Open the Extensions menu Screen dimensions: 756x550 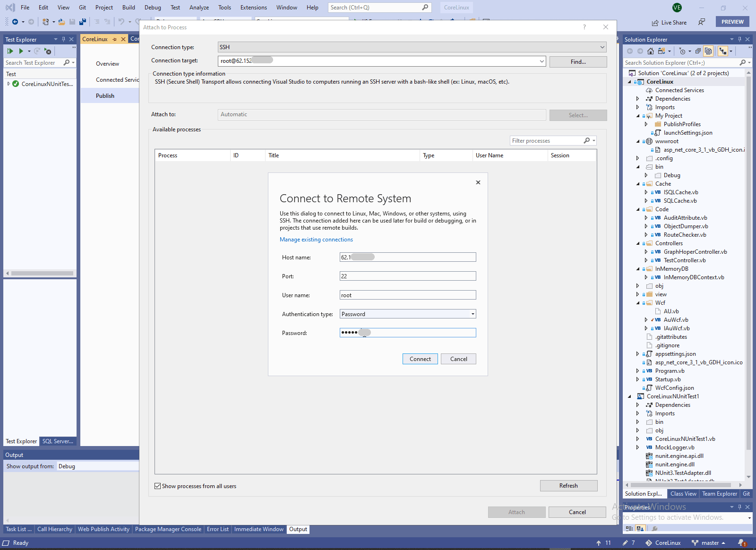254,8
